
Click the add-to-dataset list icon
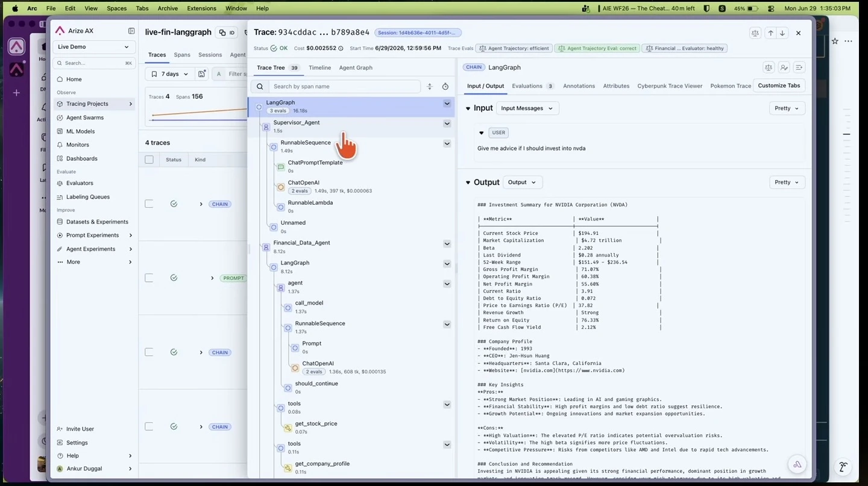(799, 67)
